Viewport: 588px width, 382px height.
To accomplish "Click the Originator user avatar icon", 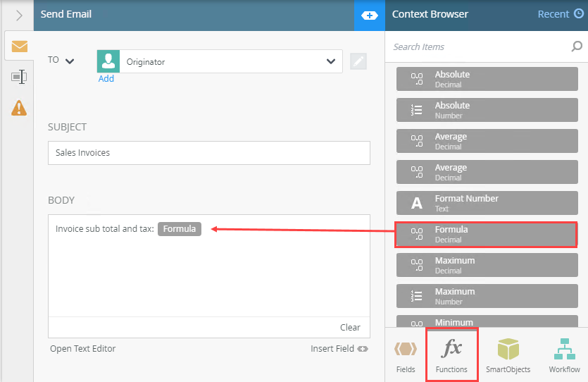I will pyautogui.click(x=108, y=61).
